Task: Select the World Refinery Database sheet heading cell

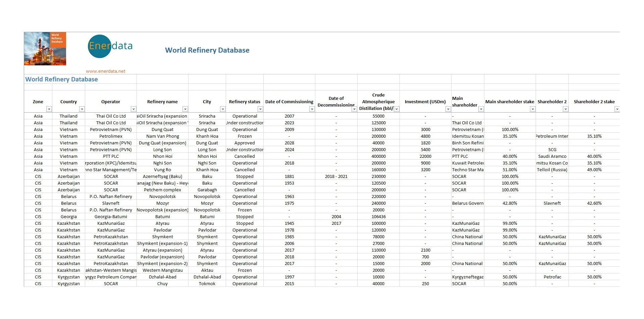Action: [x=62, y=79]
